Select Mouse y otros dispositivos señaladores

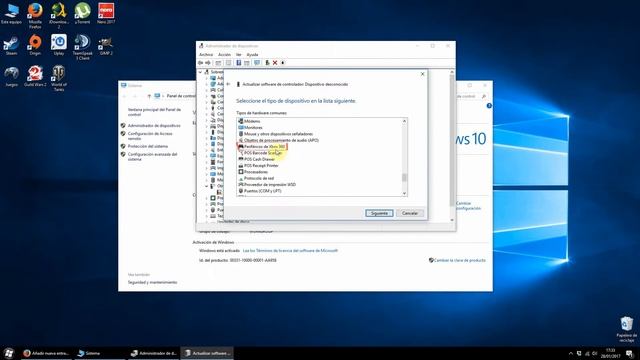[x=278, y=134]
